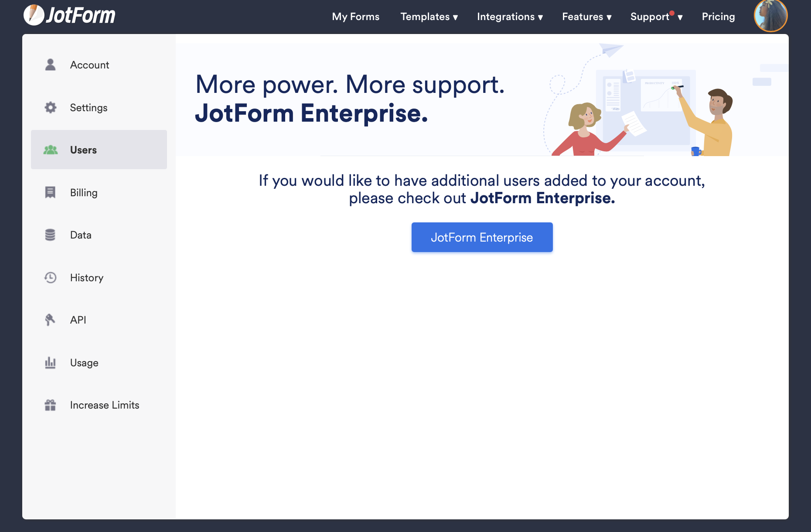Open Billing via the ribbon icon
Screen dimensions: 811x532
(x=50, y=192)
